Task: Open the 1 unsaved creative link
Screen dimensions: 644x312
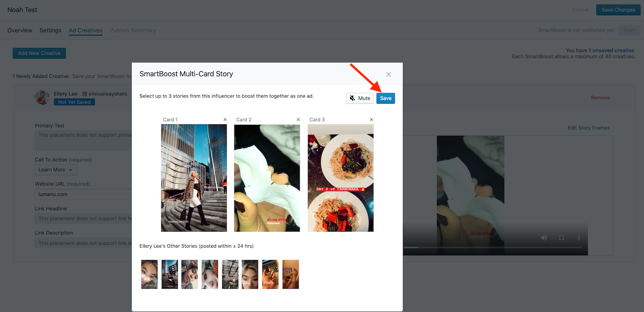Action: click(611, 51)
